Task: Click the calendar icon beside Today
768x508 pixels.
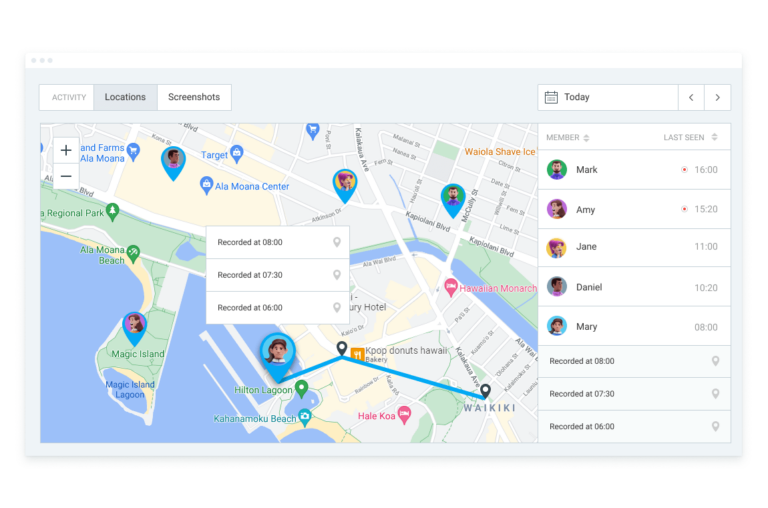Action: point(551,97)
